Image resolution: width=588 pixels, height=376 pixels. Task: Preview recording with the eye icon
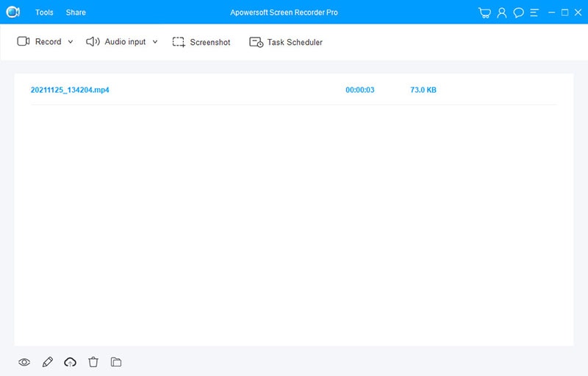click(24, 362)
